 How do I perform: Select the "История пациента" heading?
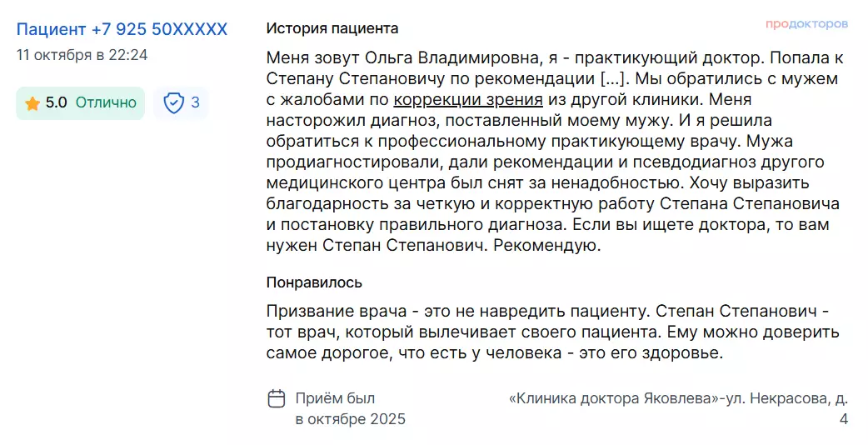[x=332, y=28]
